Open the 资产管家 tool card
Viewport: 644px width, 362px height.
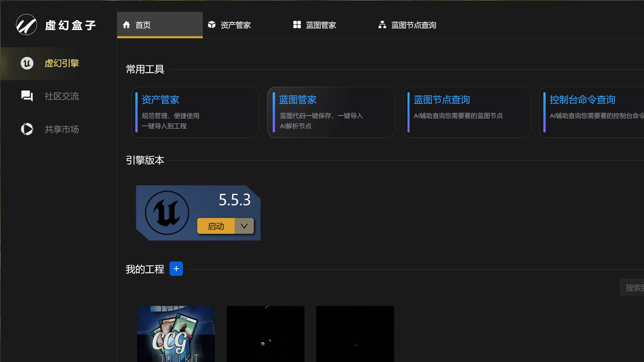pos(195,112)
